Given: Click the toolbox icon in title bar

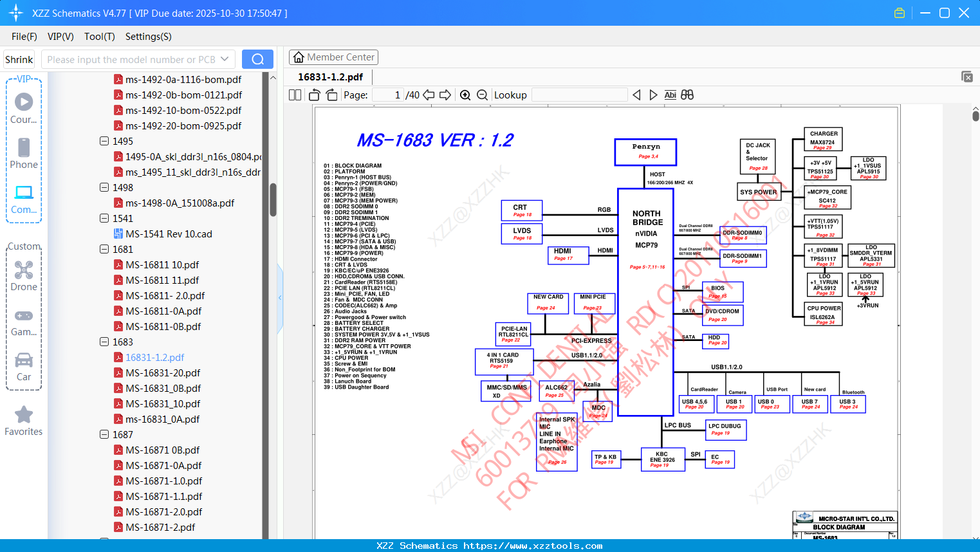Looking at the screenshot, I should tap(900, 13).
